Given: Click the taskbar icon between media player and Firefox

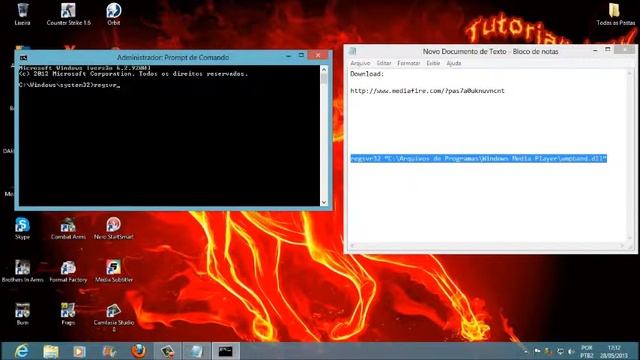Looking at the screenshot, I should (x=109, y=351).
